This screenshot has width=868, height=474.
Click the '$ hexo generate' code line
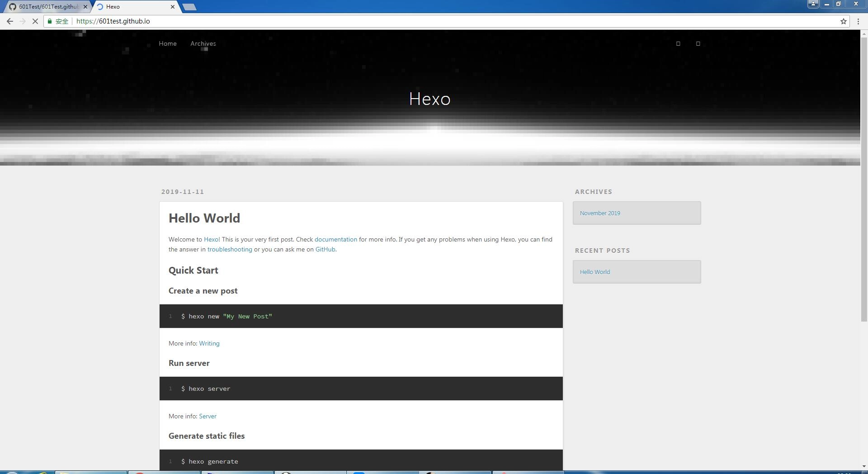(x=210, y=461)
